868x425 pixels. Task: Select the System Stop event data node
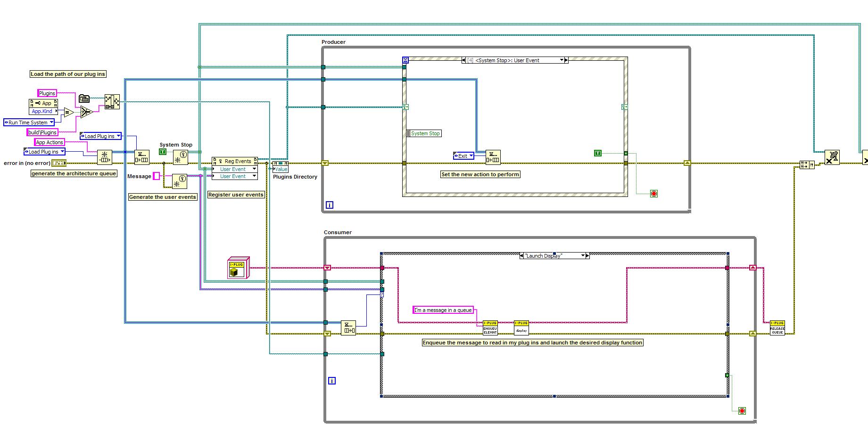(x=424, y=133)
